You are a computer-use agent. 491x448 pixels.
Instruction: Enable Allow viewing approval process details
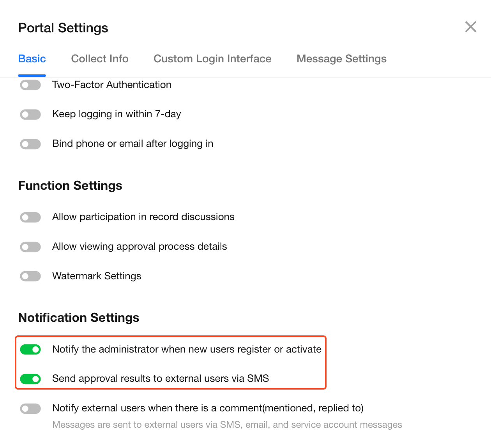pos(30,247)
